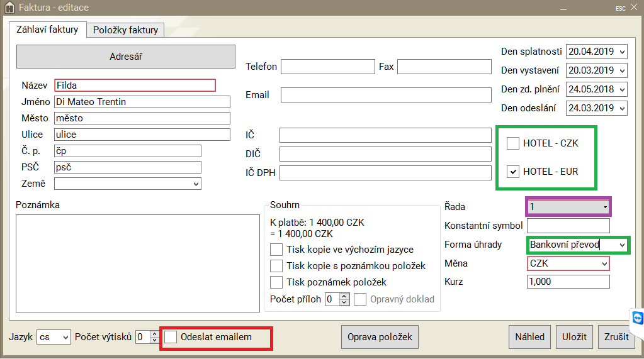Open invoice preview with Náhled button

[x=529, y=337]
